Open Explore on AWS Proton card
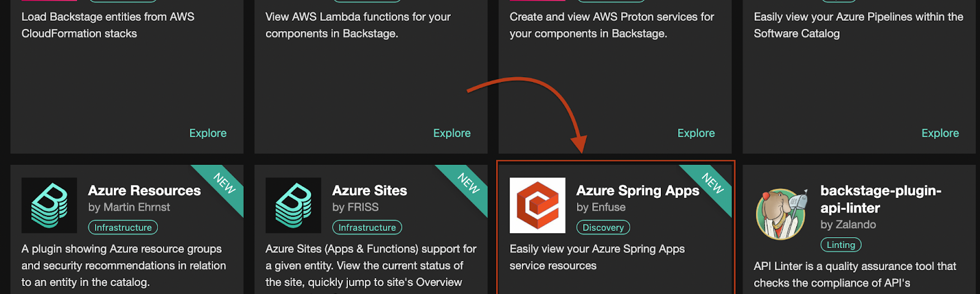 pyautogui.click(x=696, y=133)
